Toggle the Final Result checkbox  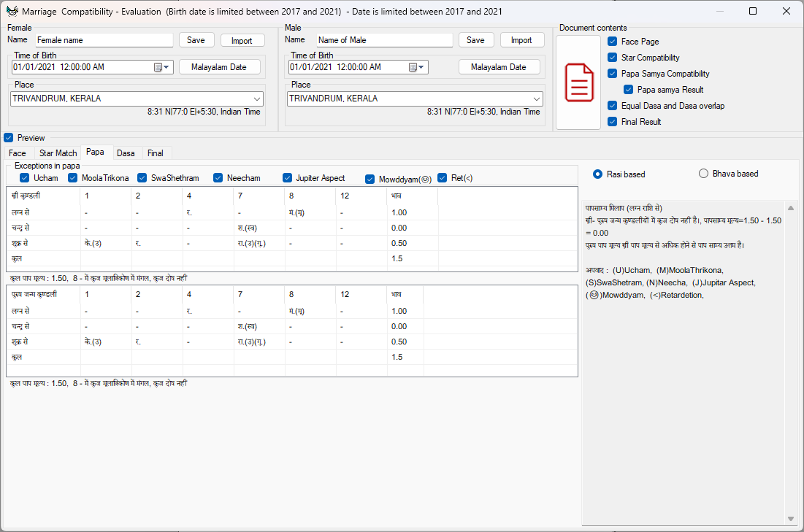pos(612,121)
